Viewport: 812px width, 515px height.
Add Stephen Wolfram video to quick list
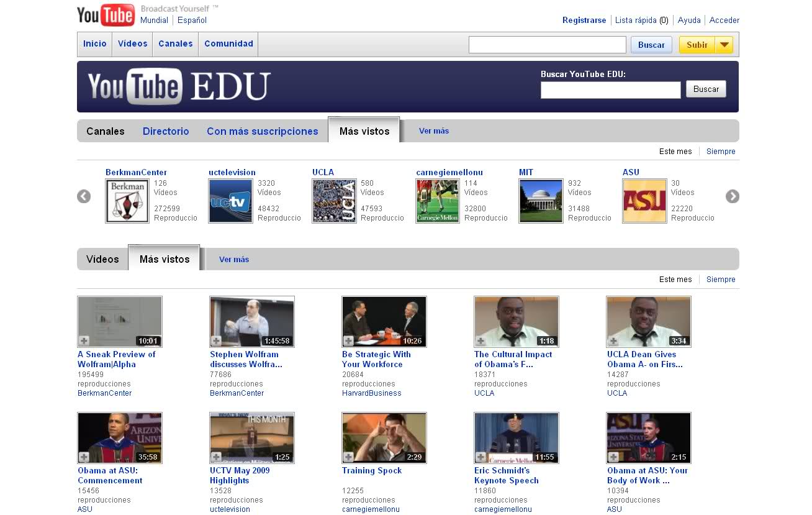[216, 340]
